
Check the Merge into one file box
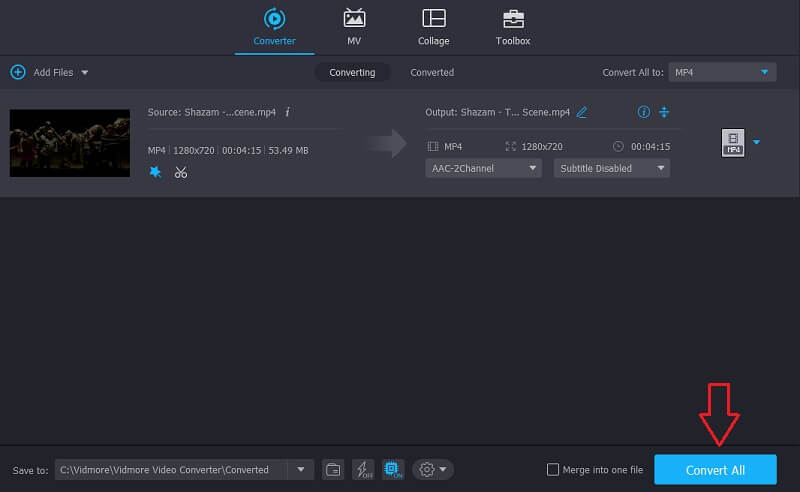coord(553,470)
